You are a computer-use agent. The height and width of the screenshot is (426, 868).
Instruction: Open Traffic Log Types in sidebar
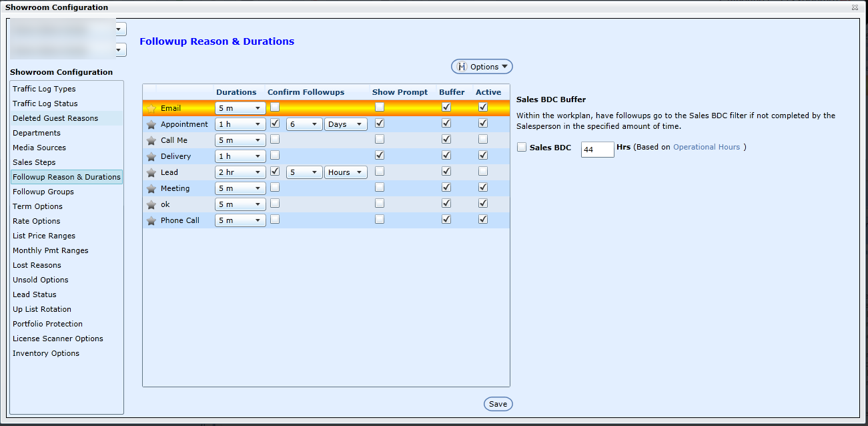pos(44,89)
